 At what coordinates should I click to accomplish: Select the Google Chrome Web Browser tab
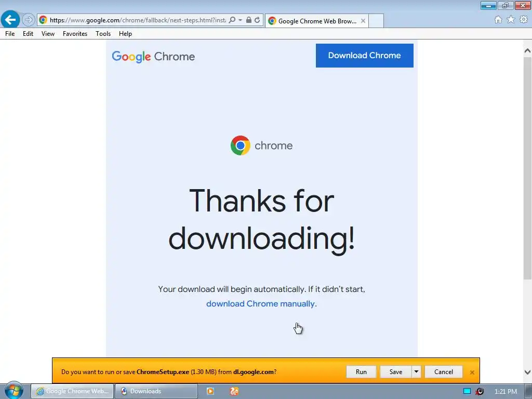pos(316,21)
